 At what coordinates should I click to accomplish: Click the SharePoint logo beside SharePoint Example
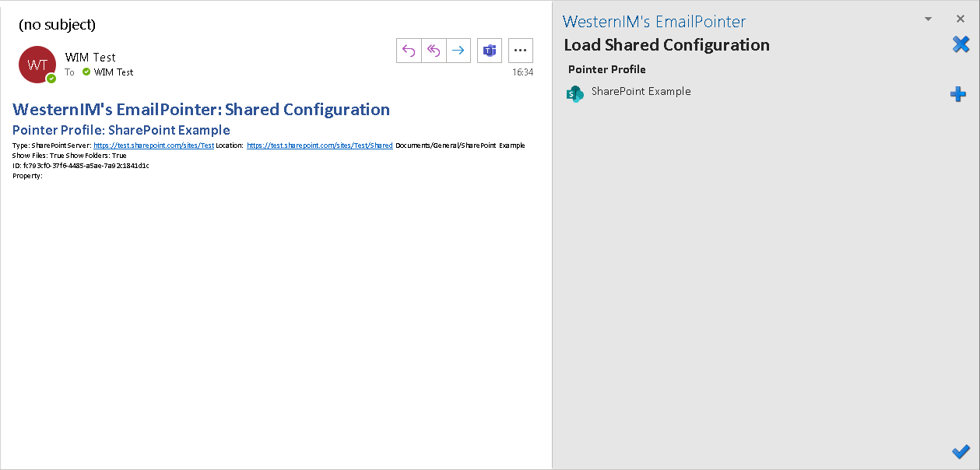click(x=574, y=93)
